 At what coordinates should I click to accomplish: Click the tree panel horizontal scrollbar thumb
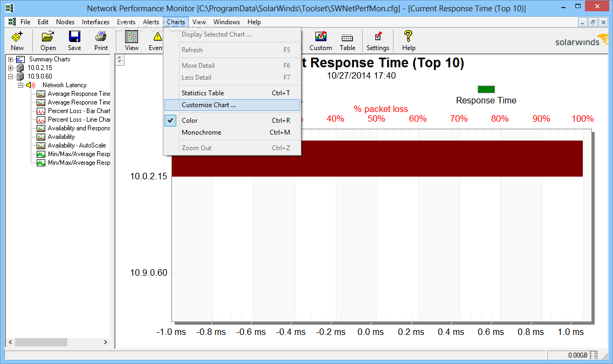coord(41,342)
